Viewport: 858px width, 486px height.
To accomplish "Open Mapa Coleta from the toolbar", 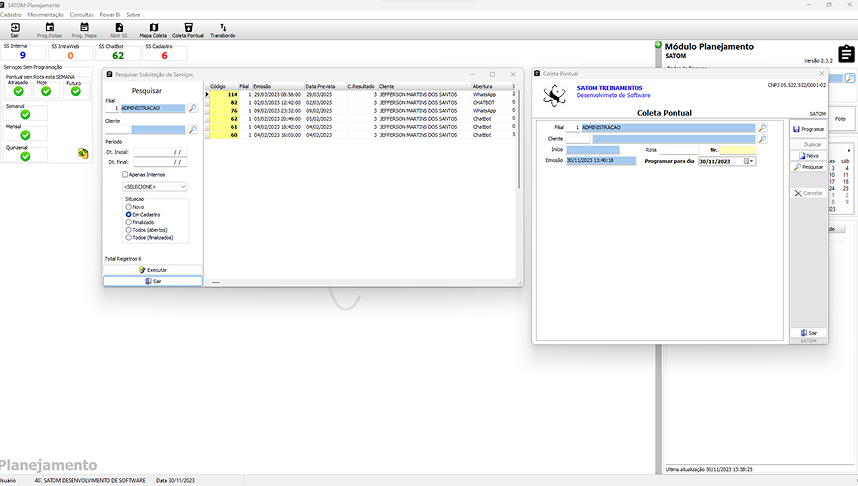I will [152, 30].
